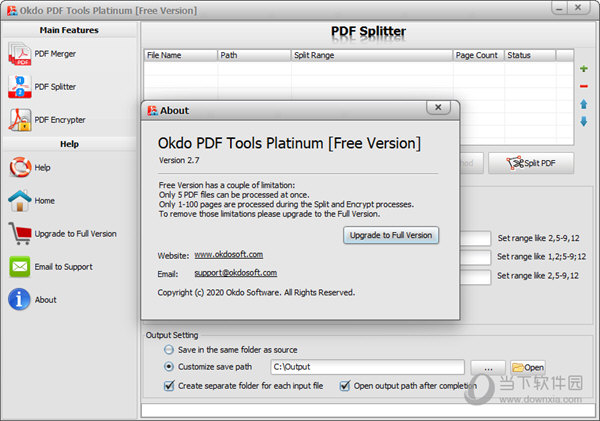The width and height of the screenshot is (600, 421).
Task: Click range field beside 'Set range like 1,2;5-9;12'
Action: point(475,257)
